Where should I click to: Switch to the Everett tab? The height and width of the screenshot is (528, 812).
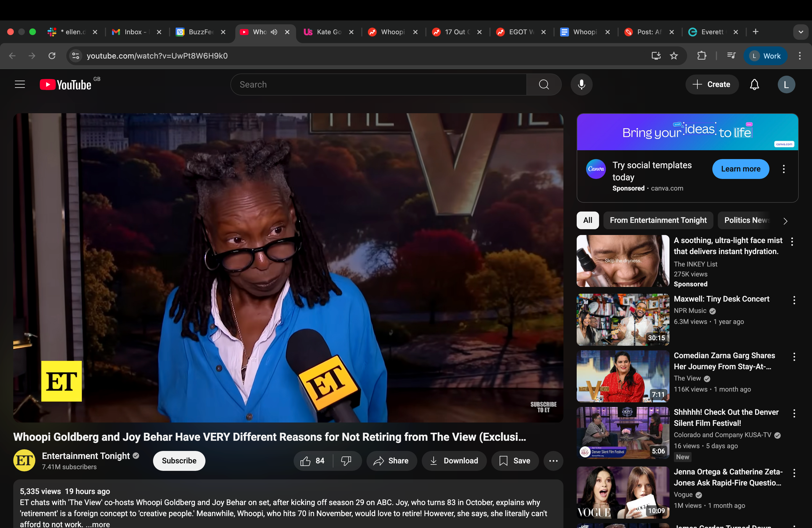coord(713,32)
